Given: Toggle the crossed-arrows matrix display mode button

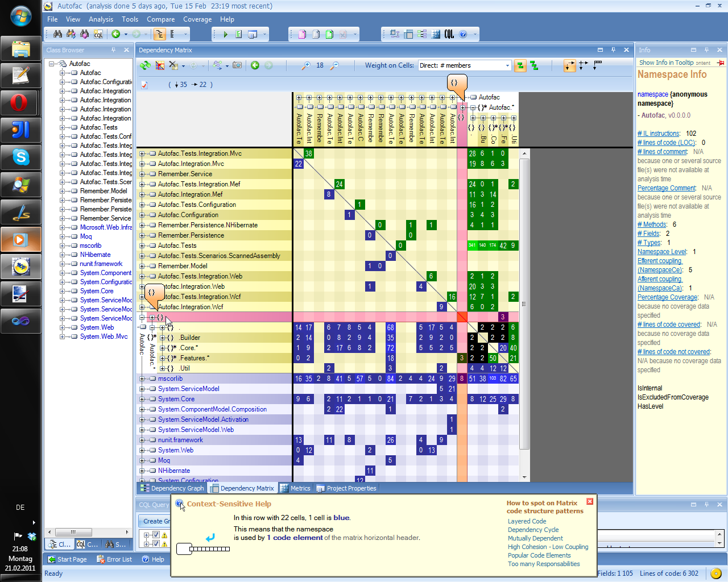Looking at the screenshot, I should coord(584,65).
